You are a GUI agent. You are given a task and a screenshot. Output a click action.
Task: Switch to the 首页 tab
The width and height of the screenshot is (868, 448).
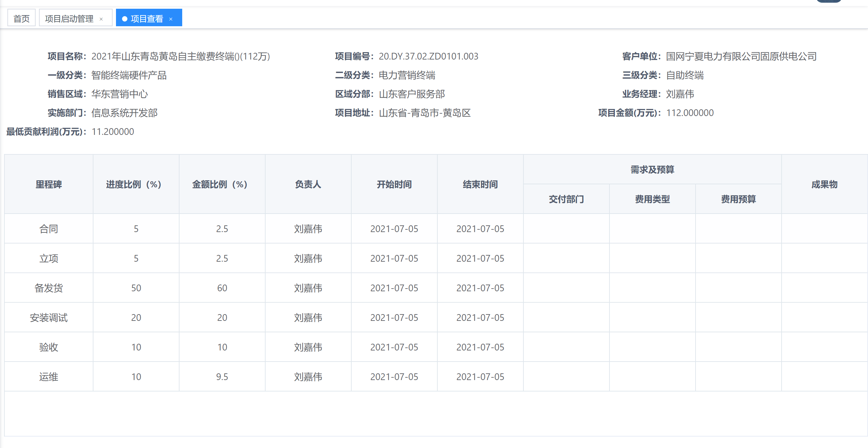click(22, 18)
